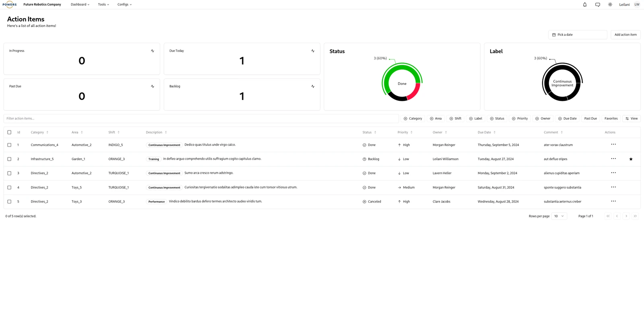This screenshot has width=644, height=327.
Task: Sort by Priority column header
Action: (405, 132)
